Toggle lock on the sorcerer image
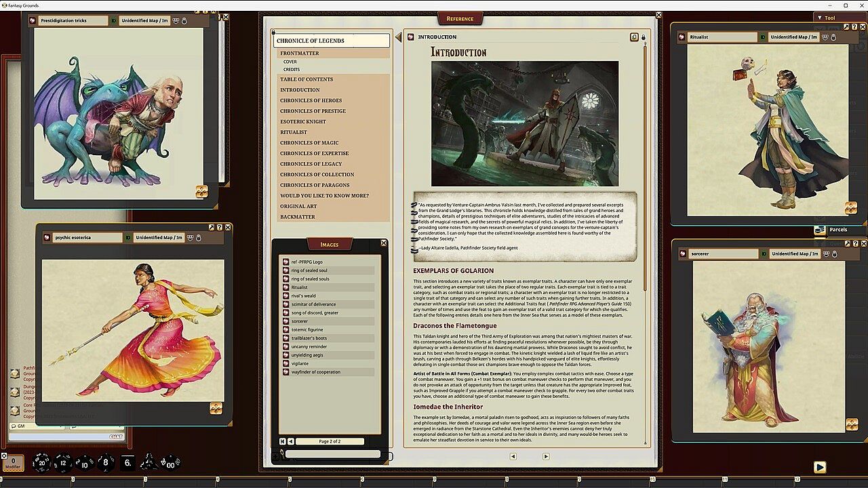The image size is (868, 488). [x=835, y=254]
